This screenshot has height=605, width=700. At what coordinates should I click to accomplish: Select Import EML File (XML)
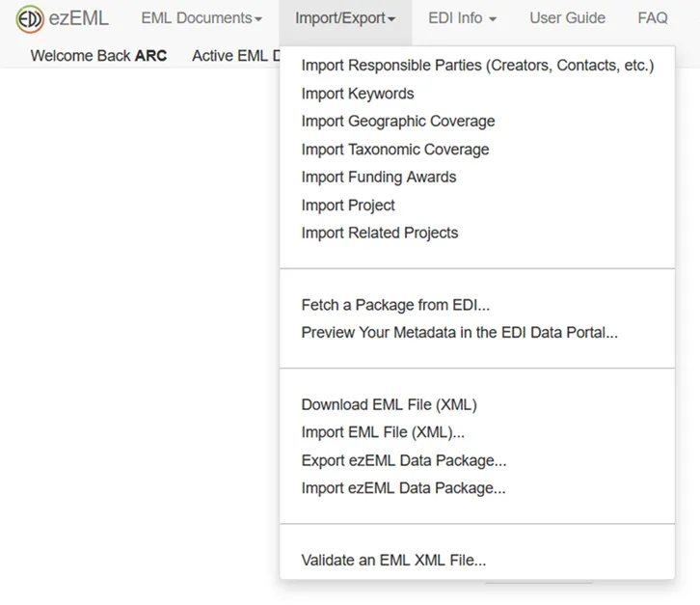[x=477, y=432]
